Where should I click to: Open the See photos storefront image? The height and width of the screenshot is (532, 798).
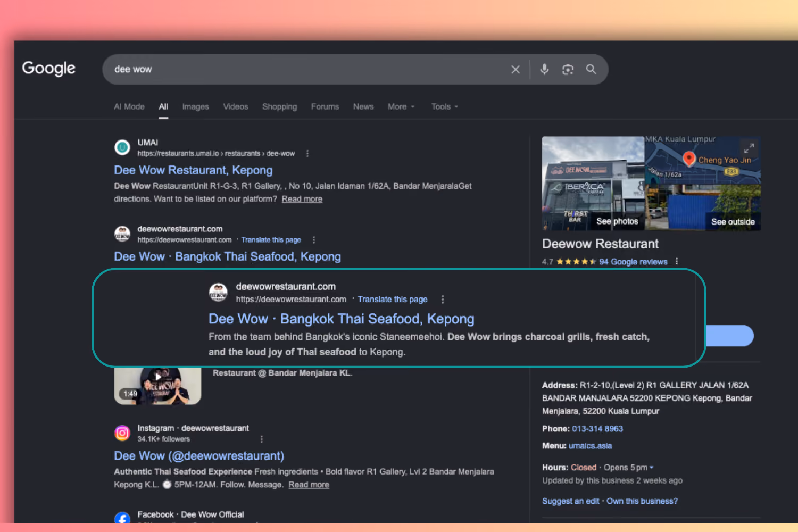point(593,184)
